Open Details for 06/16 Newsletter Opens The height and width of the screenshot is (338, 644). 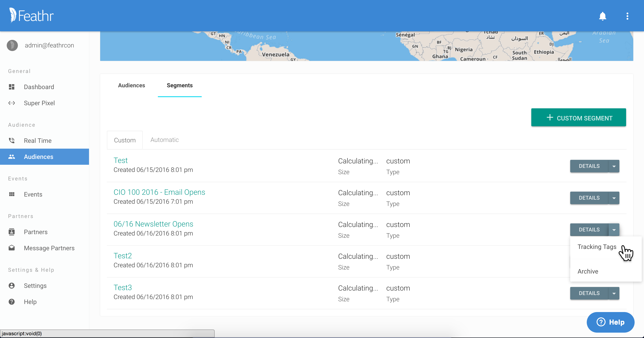pos(589,230)
